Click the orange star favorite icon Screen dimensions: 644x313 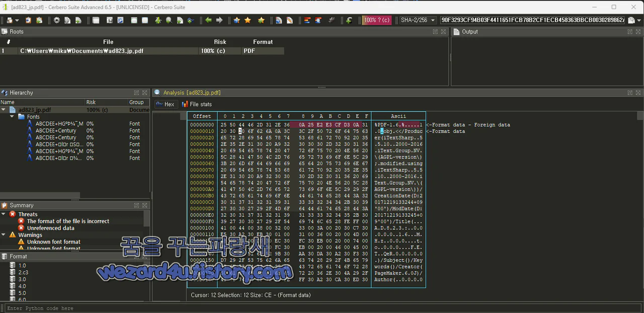tap(247, 20)
